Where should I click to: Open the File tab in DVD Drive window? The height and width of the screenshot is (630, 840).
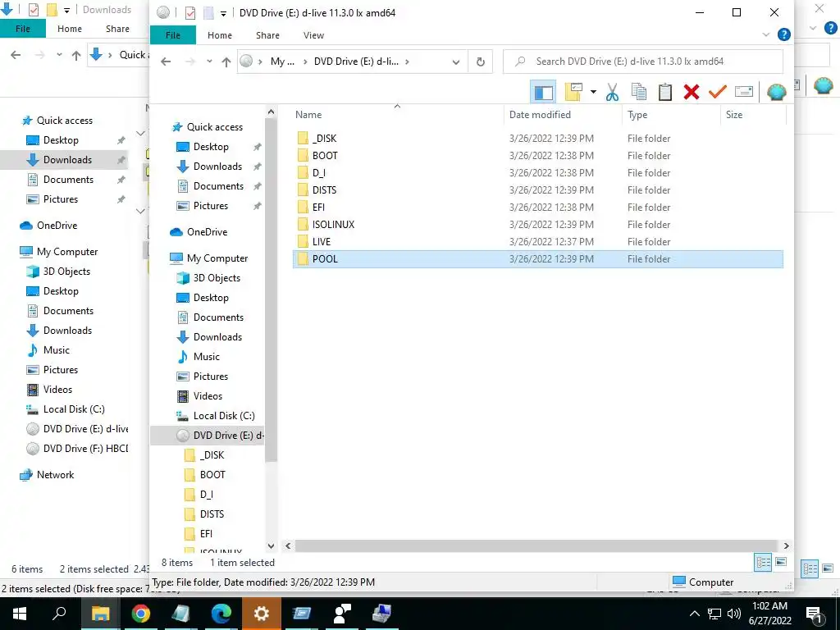[x=172, y=34]
